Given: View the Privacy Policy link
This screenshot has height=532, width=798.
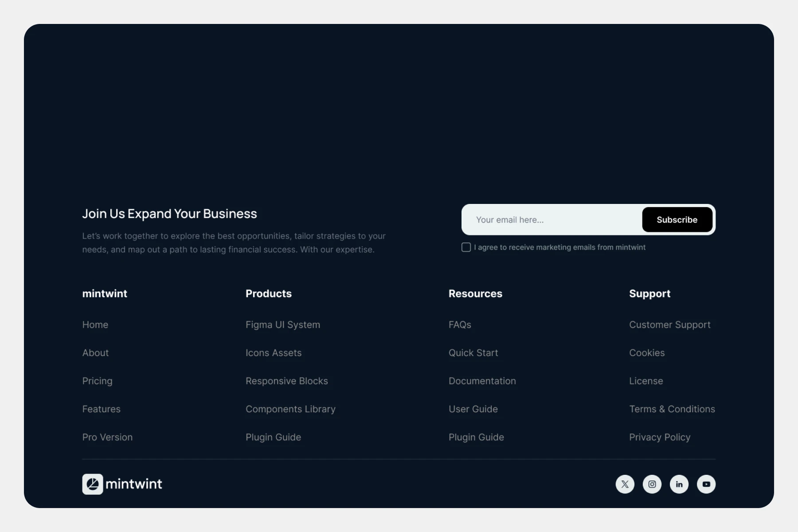Looking at the screenshot, I should coord(660,437).
